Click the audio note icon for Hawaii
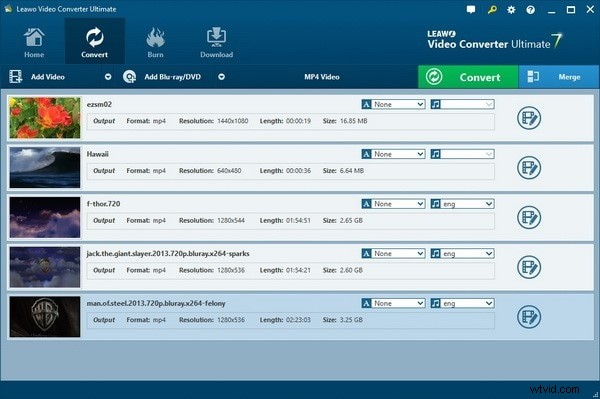600x399 pixels. [x=435, y=154]
